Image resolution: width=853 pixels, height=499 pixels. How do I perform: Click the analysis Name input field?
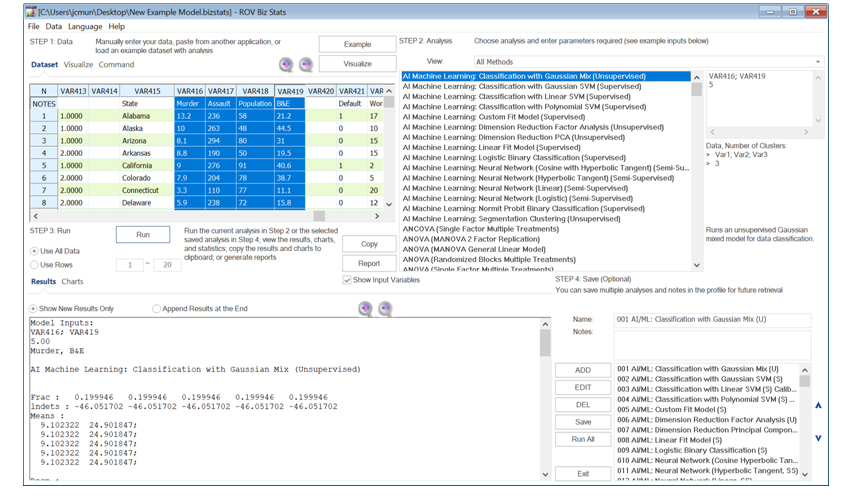coord(712,319)
